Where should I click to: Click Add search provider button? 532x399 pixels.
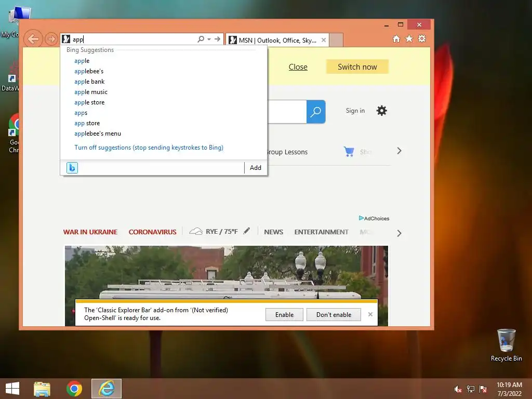(256, 168)
